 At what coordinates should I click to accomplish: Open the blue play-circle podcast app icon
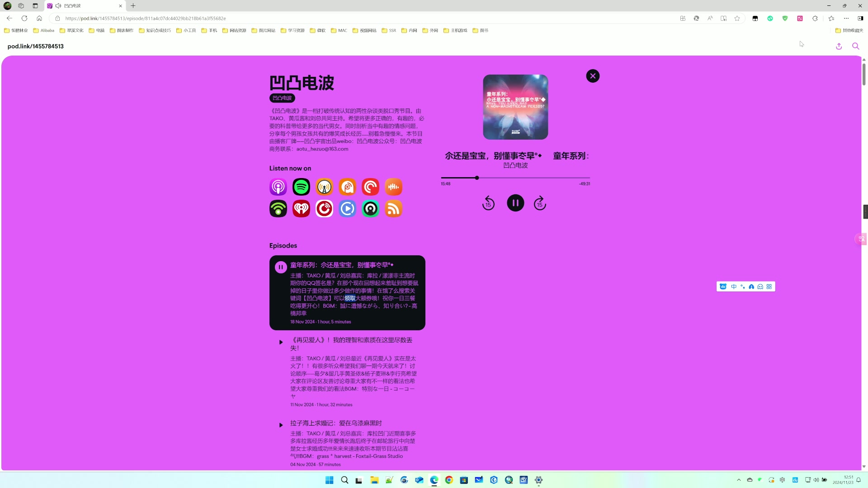click(347, 209)
